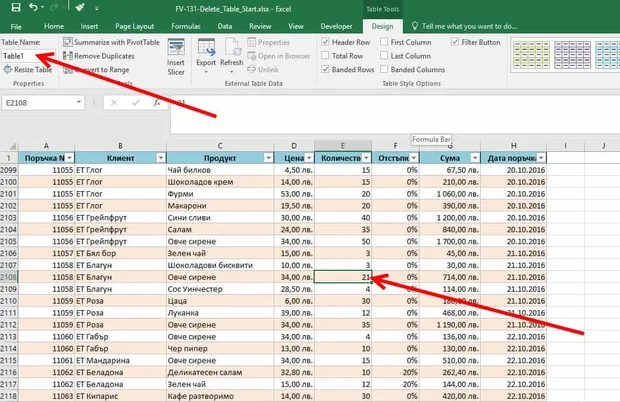Select the green table style swatch

pyautogui.click(x=531, y=55)
